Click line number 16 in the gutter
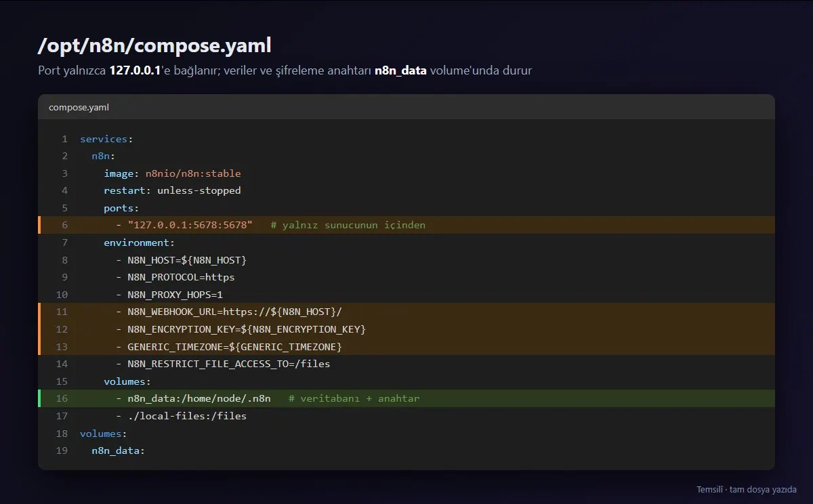 click(x=62, y=398)
